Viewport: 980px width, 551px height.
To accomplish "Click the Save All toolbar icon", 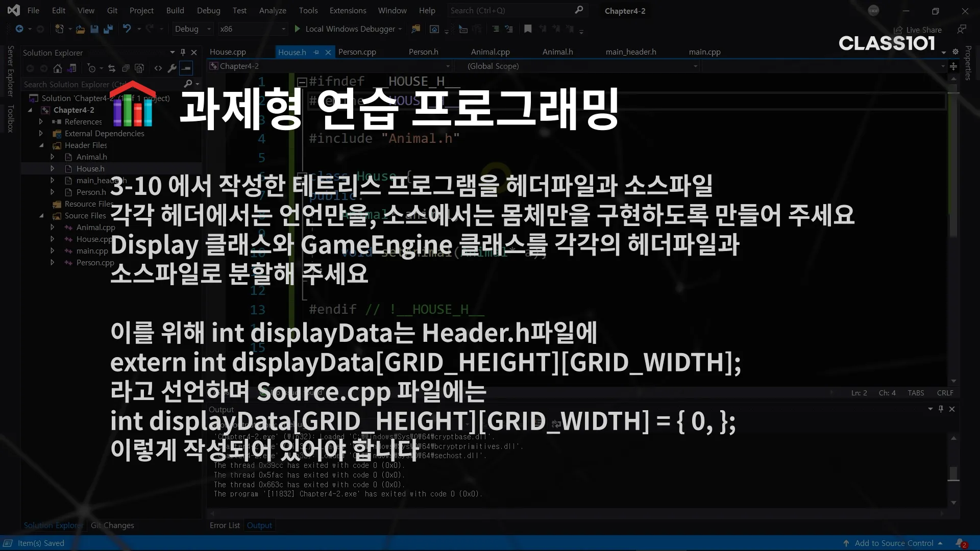I will tap(108, 29).
